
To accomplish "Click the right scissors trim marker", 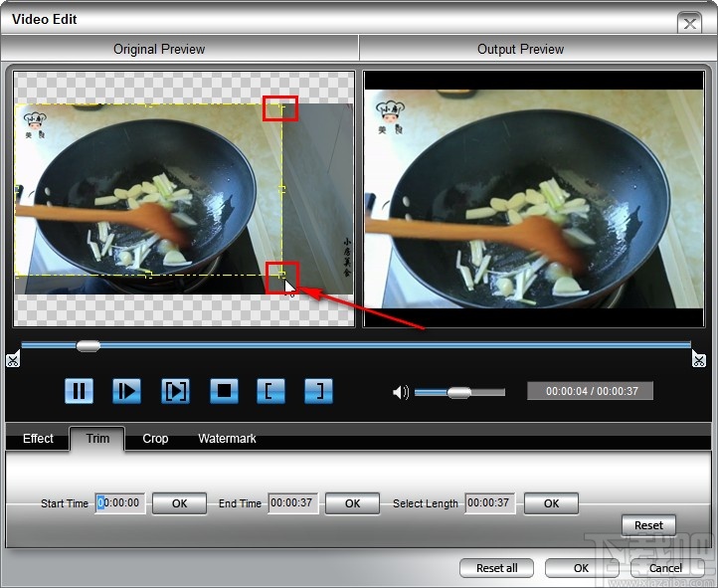I will click(x=699, y=359).
